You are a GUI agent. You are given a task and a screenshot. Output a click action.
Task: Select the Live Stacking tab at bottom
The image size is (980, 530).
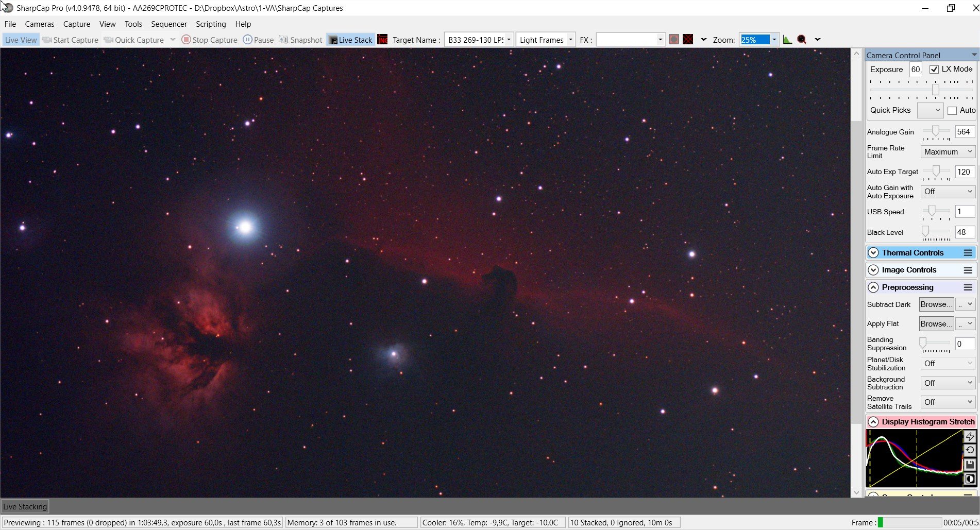[25, 506]
